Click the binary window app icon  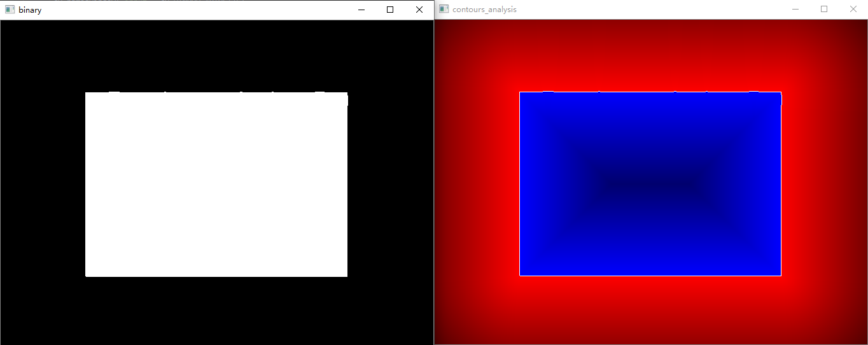click(10, 10)
